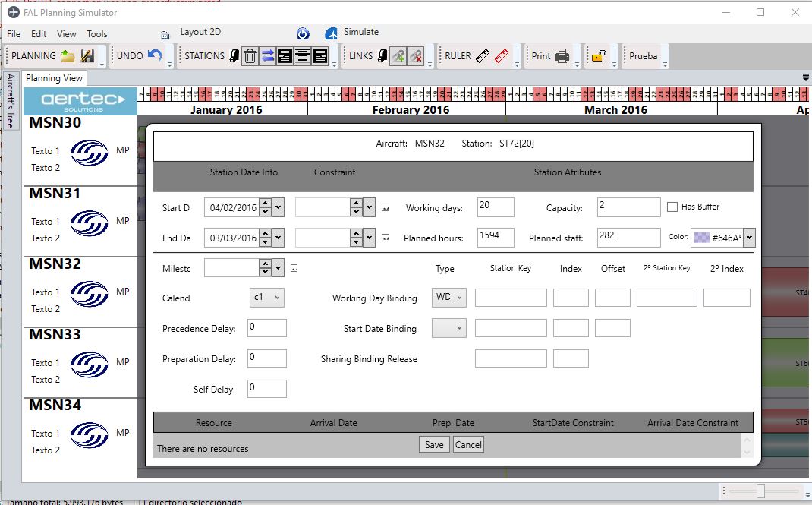Click the swap arrows stations icon
812x505 pixels.
point(268,55)
